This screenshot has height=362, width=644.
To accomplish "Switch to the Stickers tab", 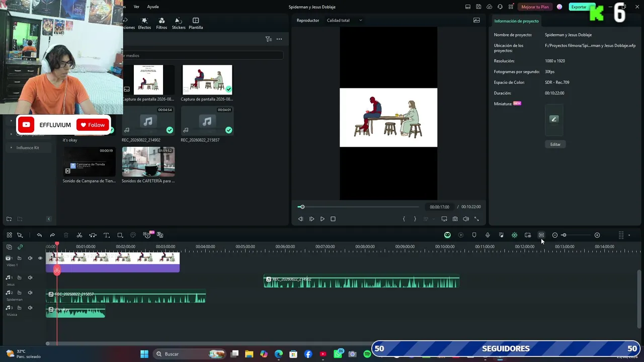I will click(179, 24).
